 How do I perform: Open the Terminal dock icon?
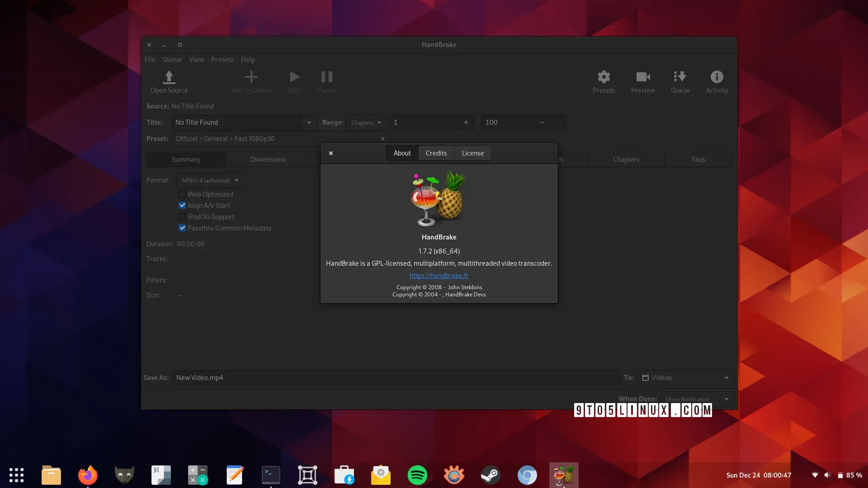pyautogui.click(x=271, y=475)
